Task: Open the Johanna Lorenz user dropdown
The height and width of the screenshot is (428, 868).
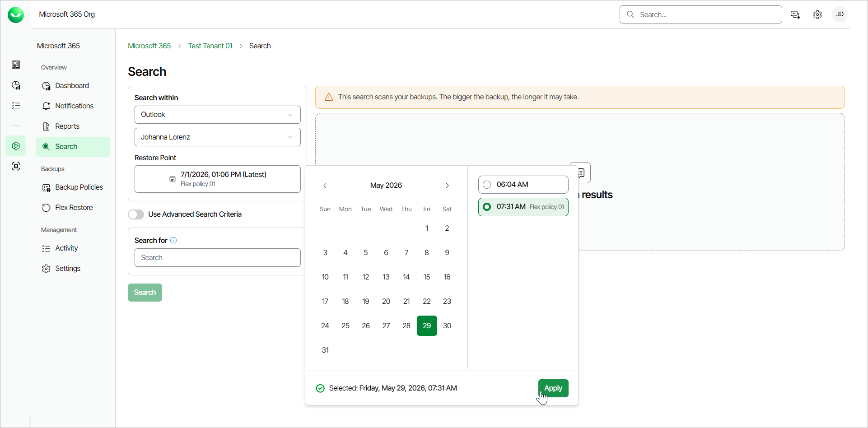Action: pyautogui.click(x=218, y=137)
